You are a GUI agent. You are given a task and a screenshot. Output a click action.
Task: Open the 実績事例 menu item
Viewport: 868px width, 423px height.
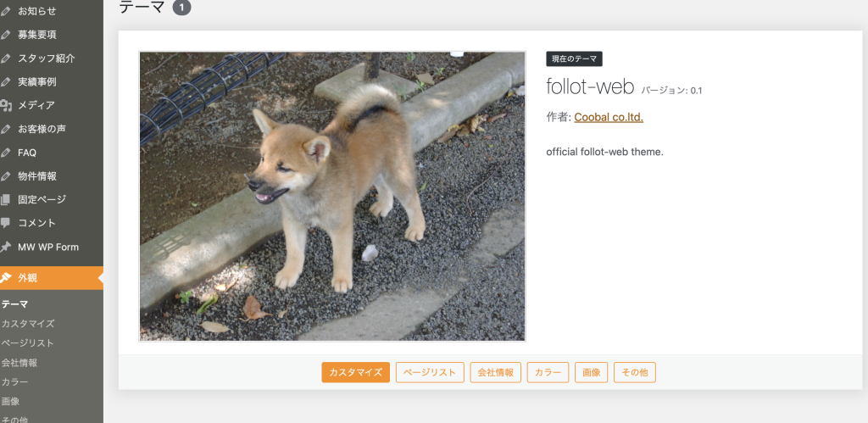pyautogui.click(x=36, y=82)
